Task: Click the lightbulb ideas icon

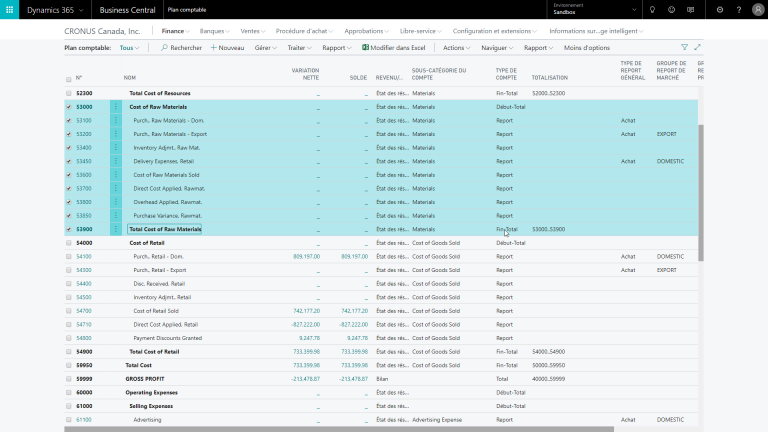Action: pyautogui.click(x=652, y=9)
